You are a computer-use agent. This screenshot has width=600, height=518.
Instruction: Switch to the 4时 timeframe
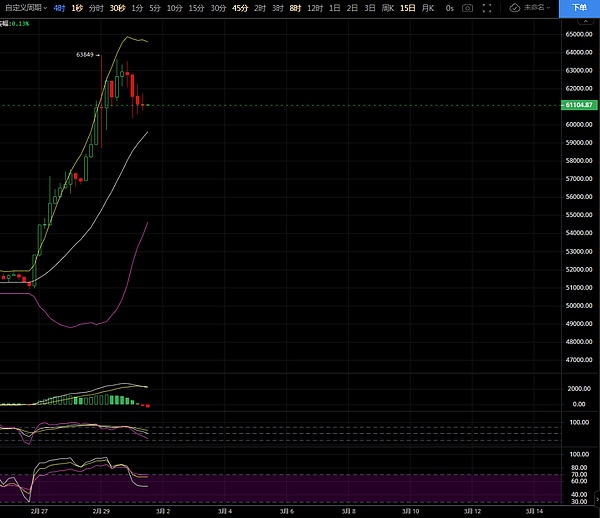point(60,7)
